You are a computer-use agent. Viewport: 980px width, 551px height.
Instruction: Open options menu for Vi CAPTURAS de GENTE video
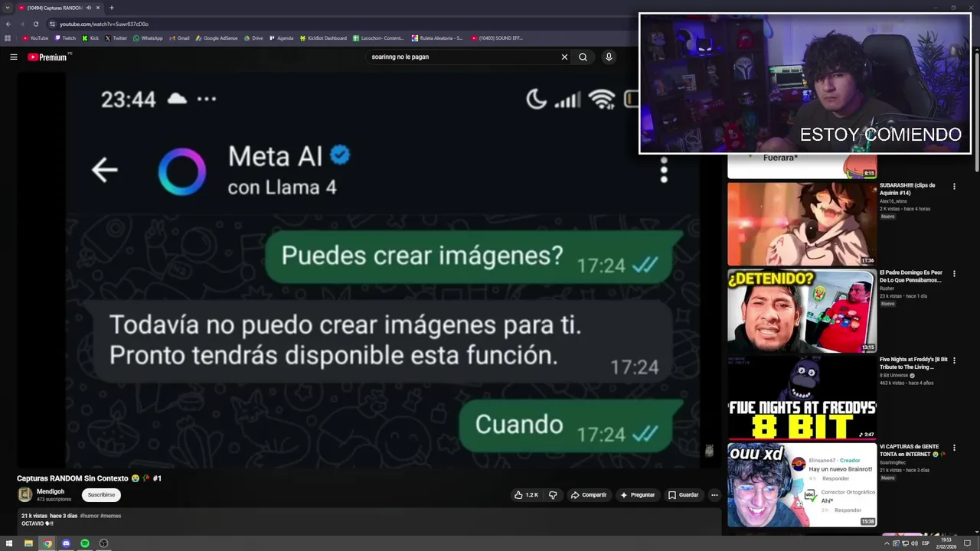point(954,447)
